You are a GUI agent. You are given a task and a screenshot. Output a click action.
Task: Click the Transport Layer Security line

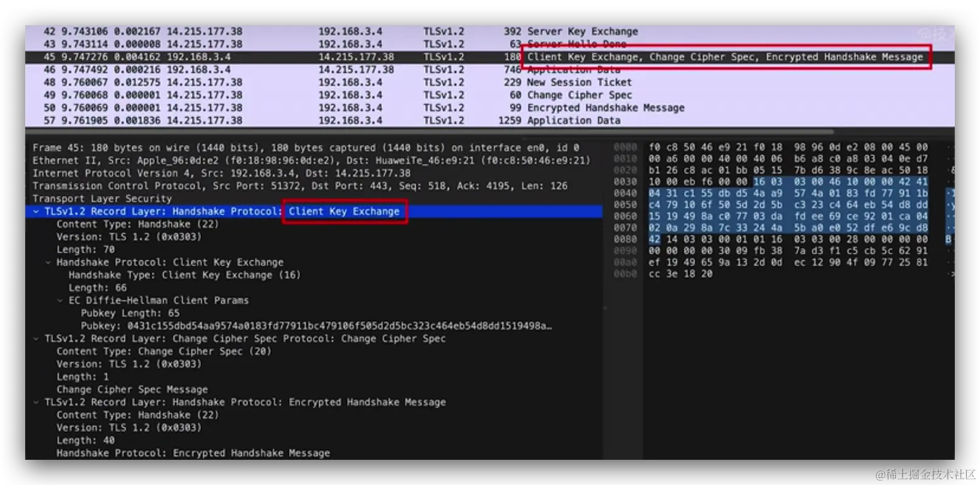(102, 198)
